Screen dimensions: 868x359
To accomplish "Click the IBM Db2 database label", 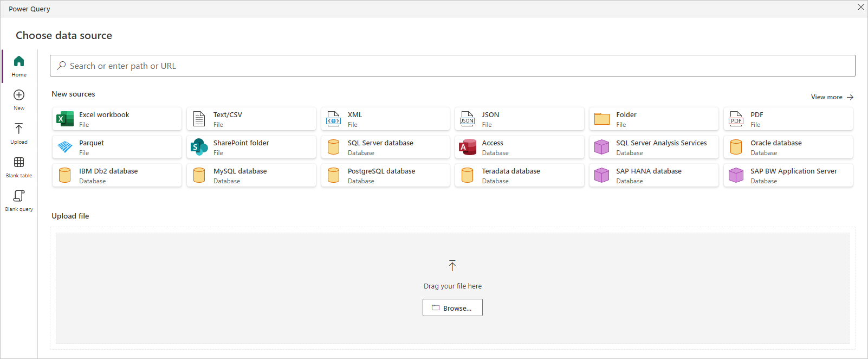I will click(x=108, y=171).
